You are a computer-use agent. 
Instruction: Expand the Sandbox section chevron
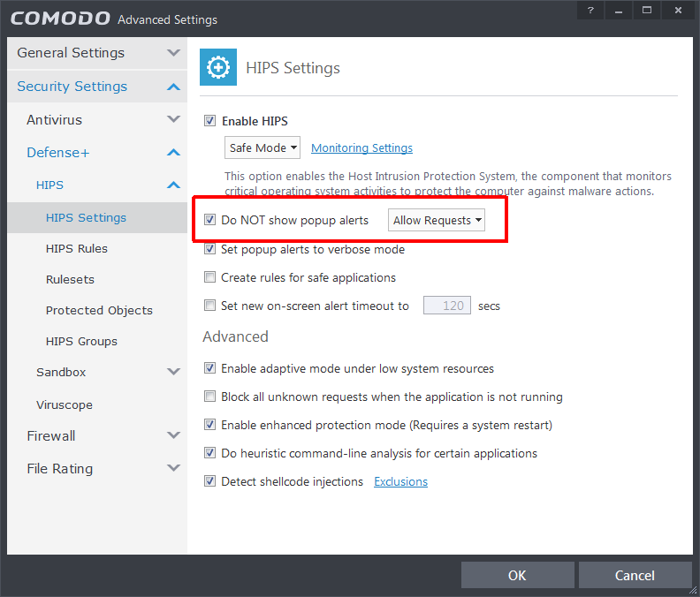coord(173,371)
